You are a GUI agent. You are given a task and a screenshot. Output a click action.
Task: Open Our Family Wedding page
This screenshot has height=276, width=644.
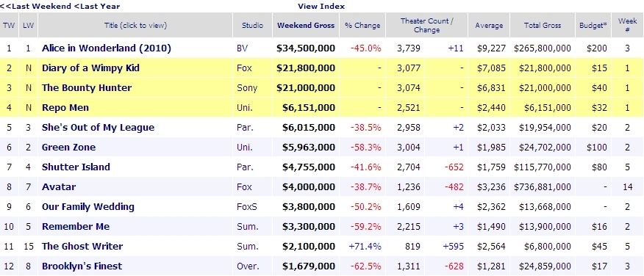coord(88,207)
